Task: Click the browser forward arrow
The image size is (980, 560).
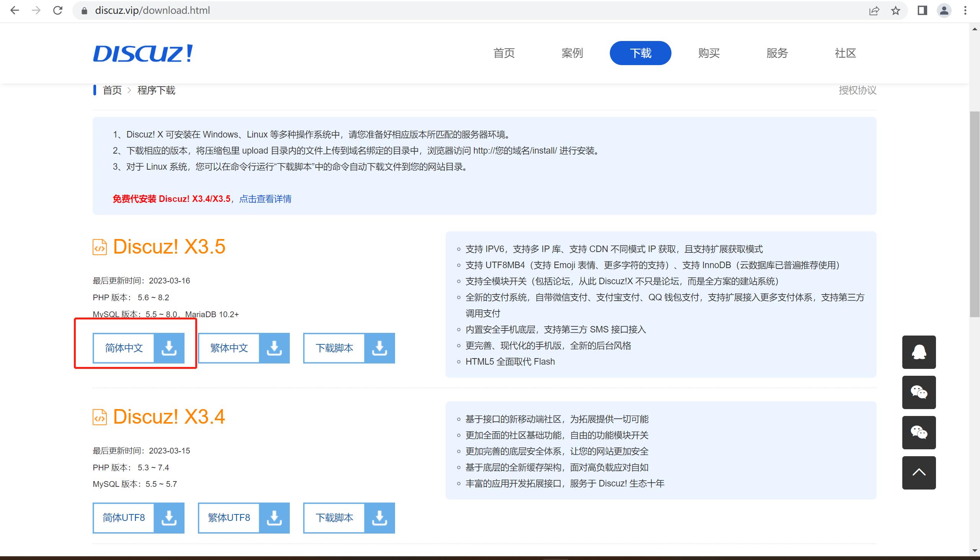Action: [x=36, y=10]
